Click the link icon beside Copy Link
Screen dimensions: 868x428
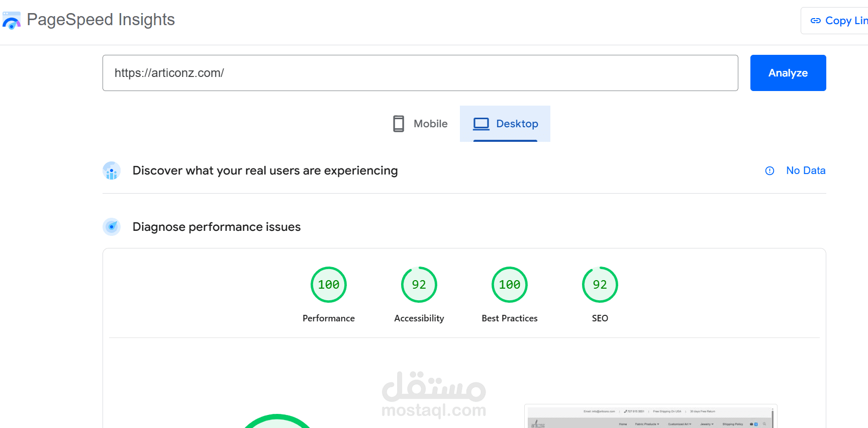(x=815, y=21)
